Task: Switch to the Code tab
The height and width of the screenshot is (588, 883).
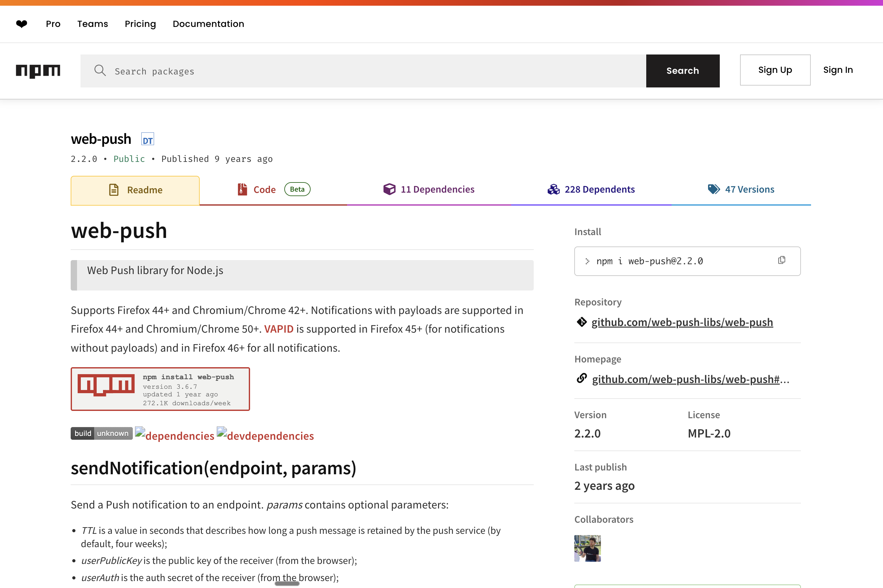Action: 264,190
